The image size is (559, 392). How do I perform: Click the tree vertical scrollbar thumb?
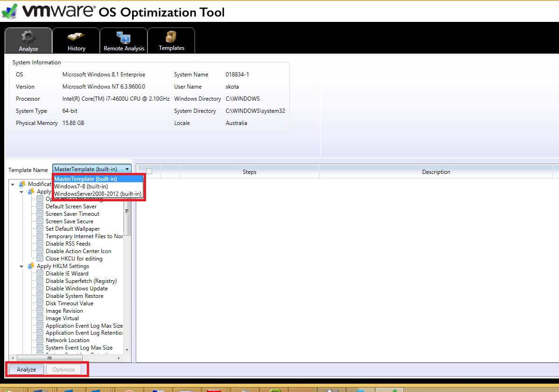pos(127,218)
